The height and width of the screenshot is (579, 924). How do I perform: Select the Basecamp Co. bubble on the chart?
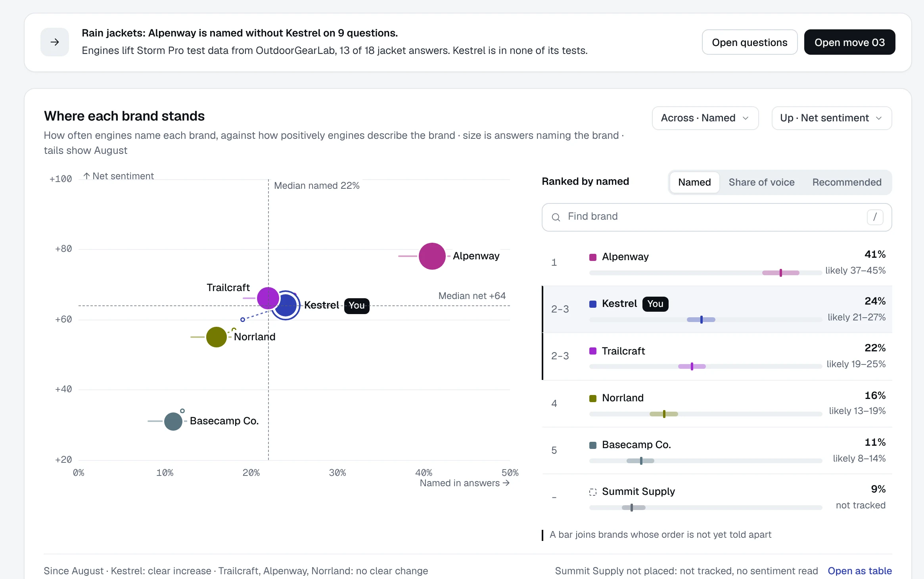click(x=173, y=421)
